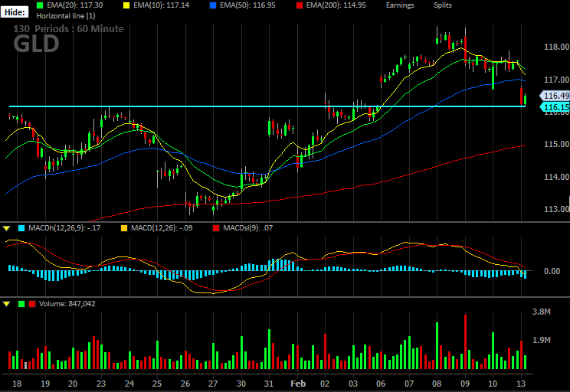Click the 117.00 price axis label
The width and height of the screenshot is (570, 392).
tap(556, 80)
